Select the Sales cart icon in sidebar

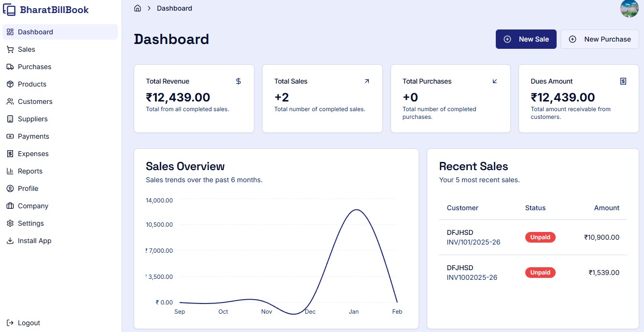10,49
